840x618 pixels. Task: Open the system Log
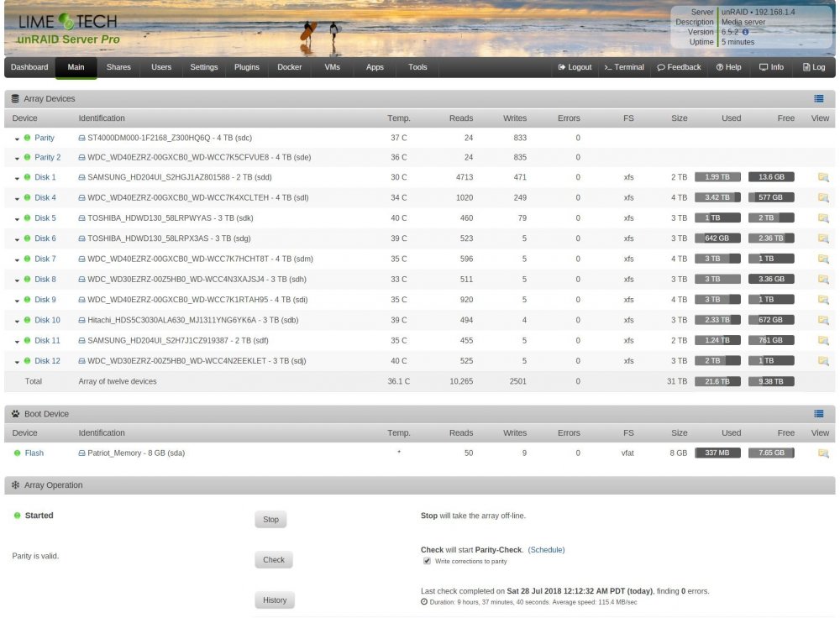point(814,67)
